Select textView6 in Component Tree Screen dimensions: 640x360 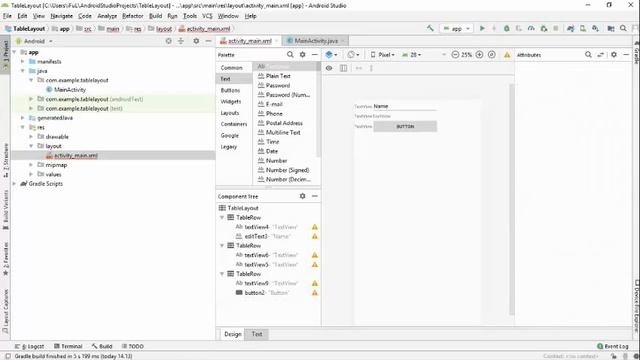(x=268, y=255)
